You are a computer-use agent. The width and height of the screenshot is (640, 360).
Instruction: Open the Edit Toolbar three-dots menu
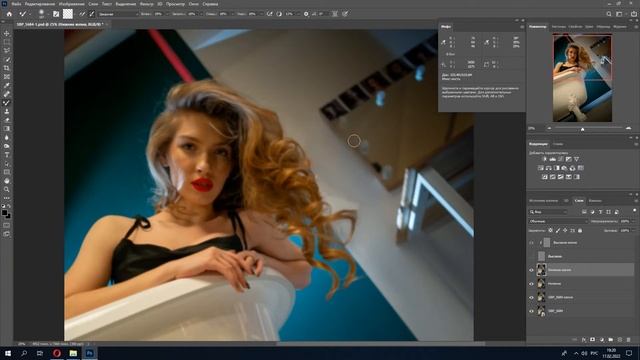pyautogui.click(x=7, y=198)
